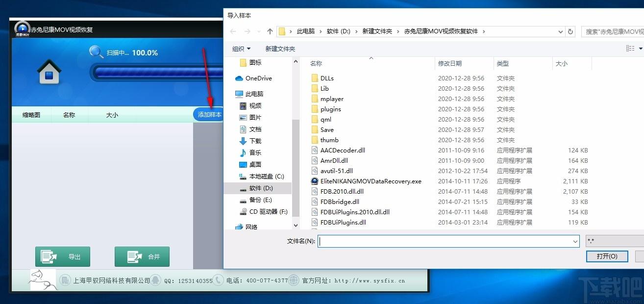
Task: Select 桌面 in navigation pane
Action: coord(251,164)
